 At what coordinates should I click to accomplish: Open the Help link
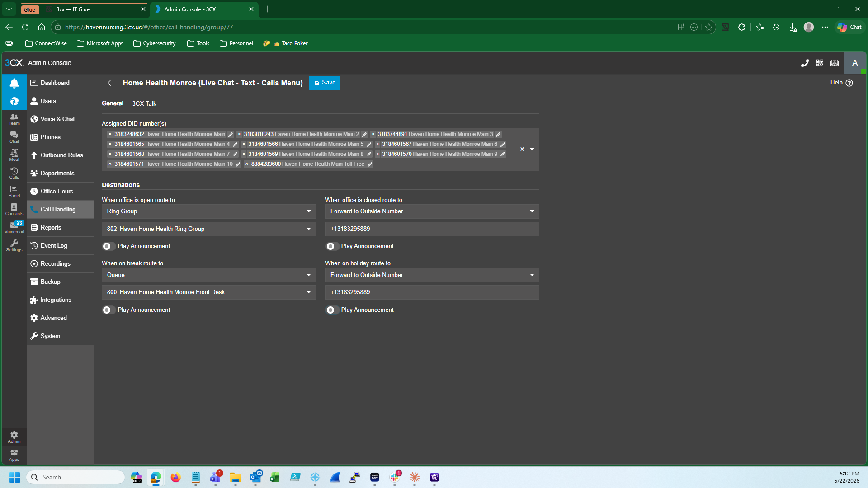(x=841, y=83)
